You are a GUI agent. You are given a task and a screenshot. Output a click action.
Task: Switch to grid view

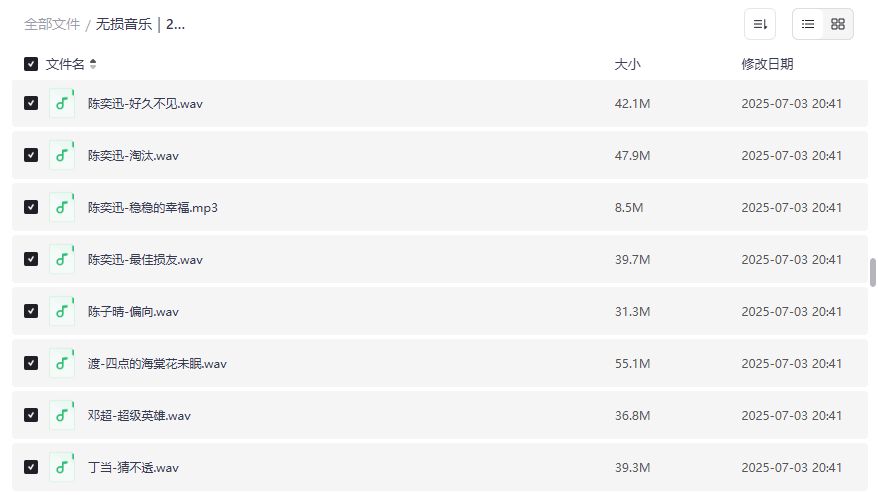(838, 24)
